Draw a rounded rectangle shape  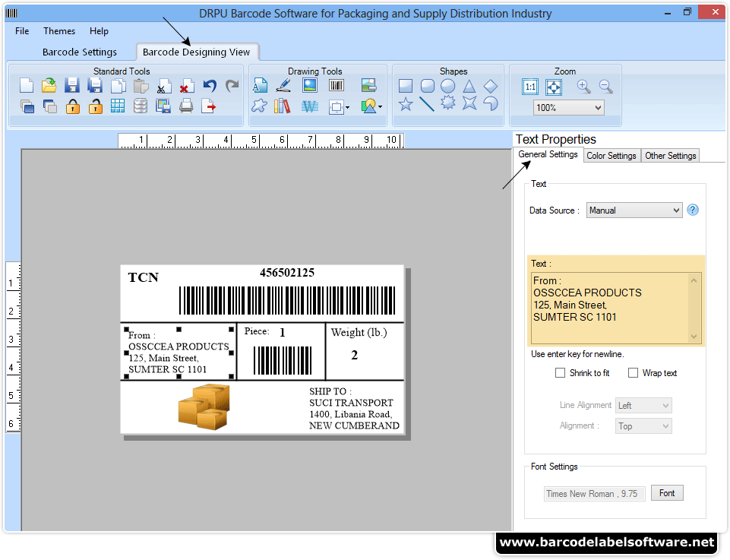428,86
